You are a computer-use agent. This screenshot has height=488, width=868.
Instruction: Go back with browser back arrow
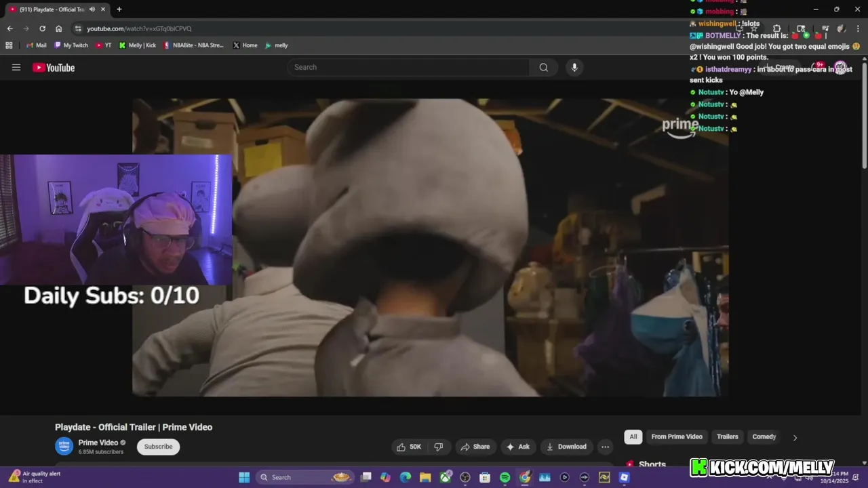point(9,28)
